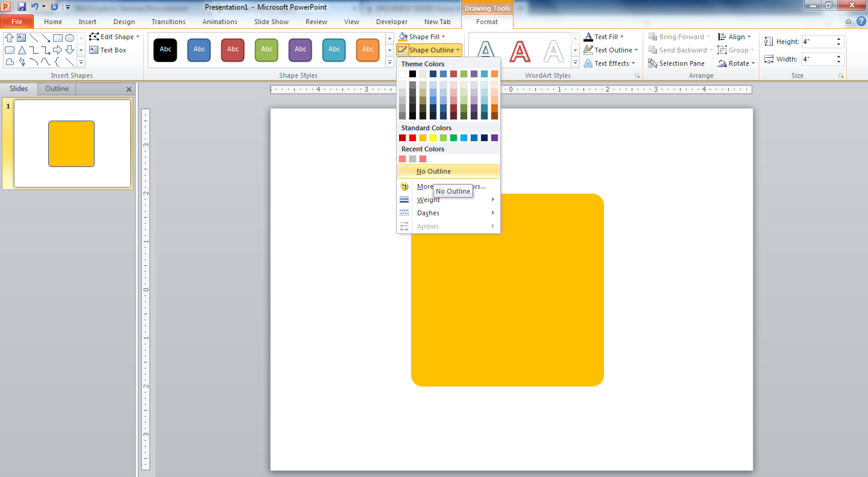Apply the blue Abc shape style
This screenshot has height=477, width=868.
tap(199, 49)
